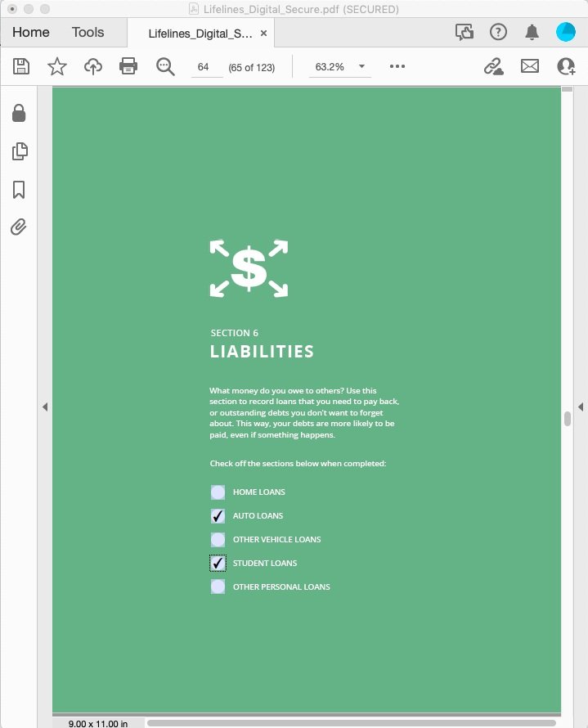Share a link to the file
588x728 pixels.
click(x=494, y=66)
